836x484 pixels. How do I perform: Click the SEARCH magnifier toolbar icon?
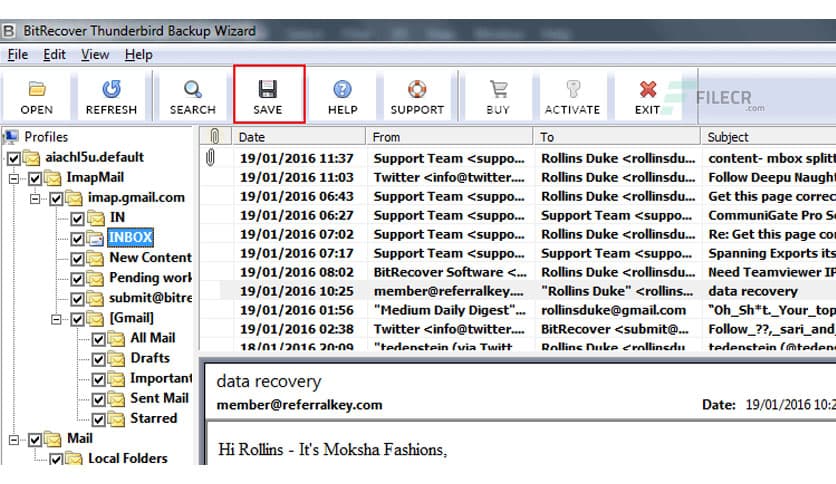192,89
